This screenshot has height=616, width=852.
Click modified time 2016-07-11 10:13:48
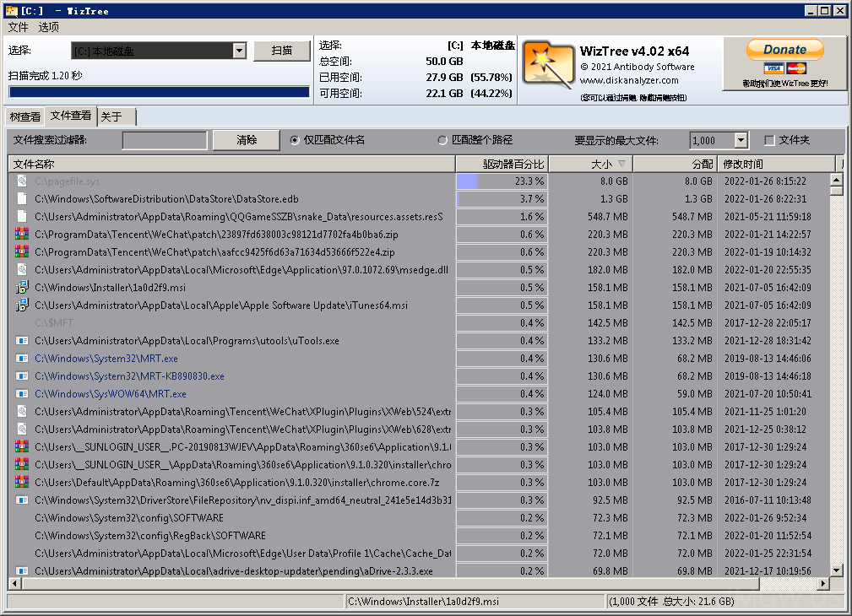[768, 500]
